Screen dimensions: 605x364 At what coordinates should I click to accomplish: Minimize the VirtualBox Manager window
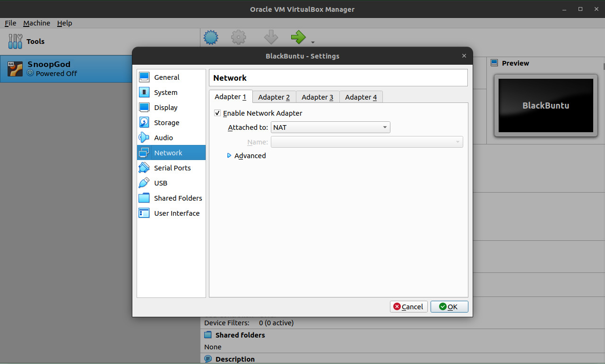(565, 9)
